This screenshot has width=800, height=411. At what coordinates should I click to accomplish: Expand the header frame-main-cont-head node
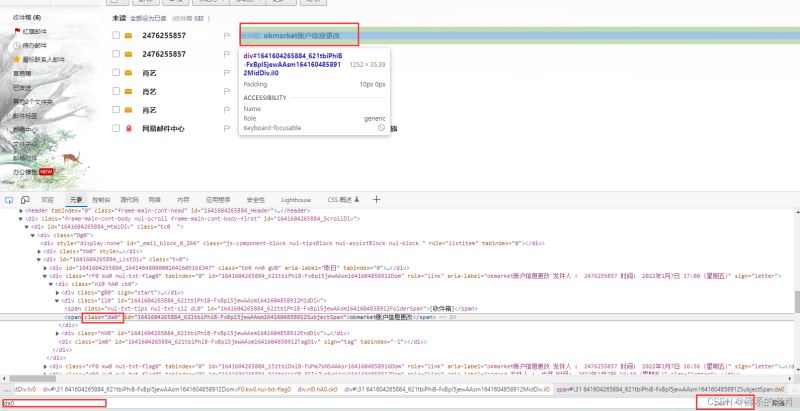click(20, 211)
